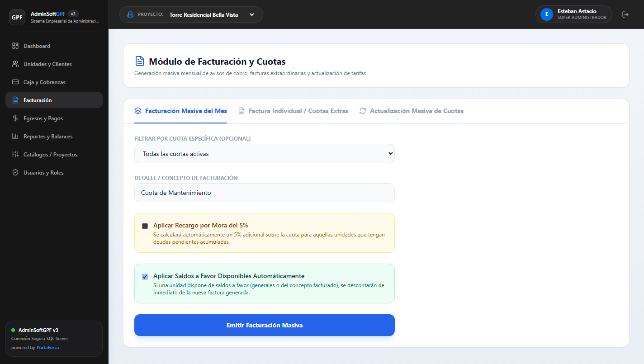This screenshot has width=644, height=364.
Task: Navigate to Egresos y Pagos
Action: click(x=54, y=118)
